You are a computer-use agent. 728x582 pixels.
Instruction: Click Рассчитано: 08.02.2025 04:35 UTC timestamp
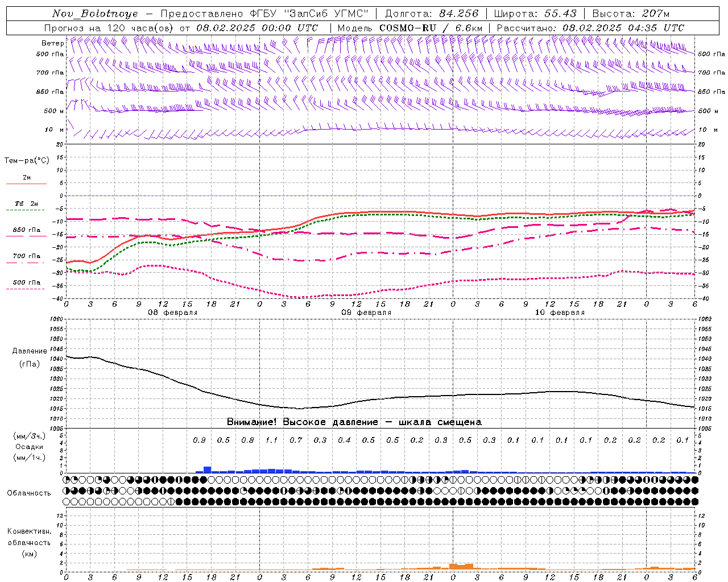coord(590,28)
